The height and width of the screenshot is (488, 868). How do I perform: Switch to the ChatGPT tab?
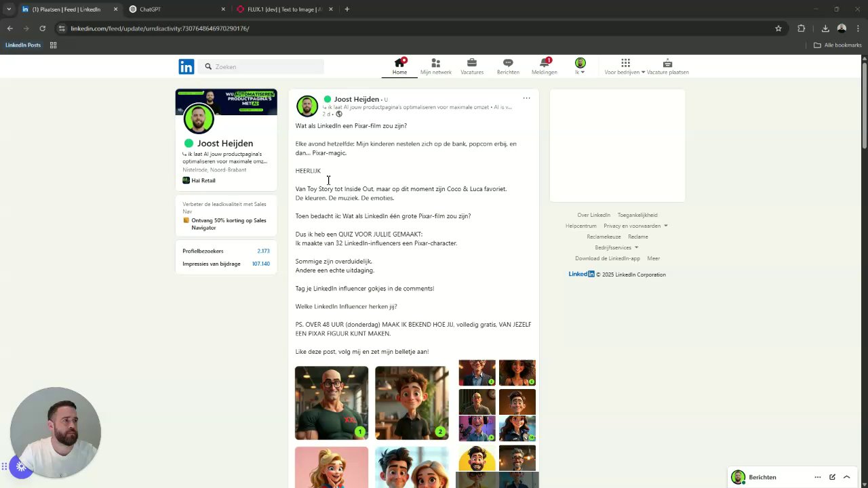point(176,9)
